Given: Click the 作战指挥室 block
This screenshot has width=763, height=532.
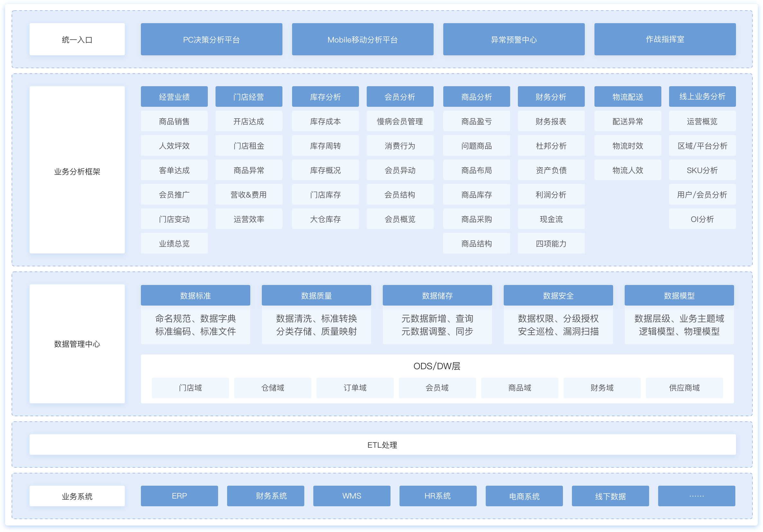Looking at the screenshot, I should coord(665,39).
